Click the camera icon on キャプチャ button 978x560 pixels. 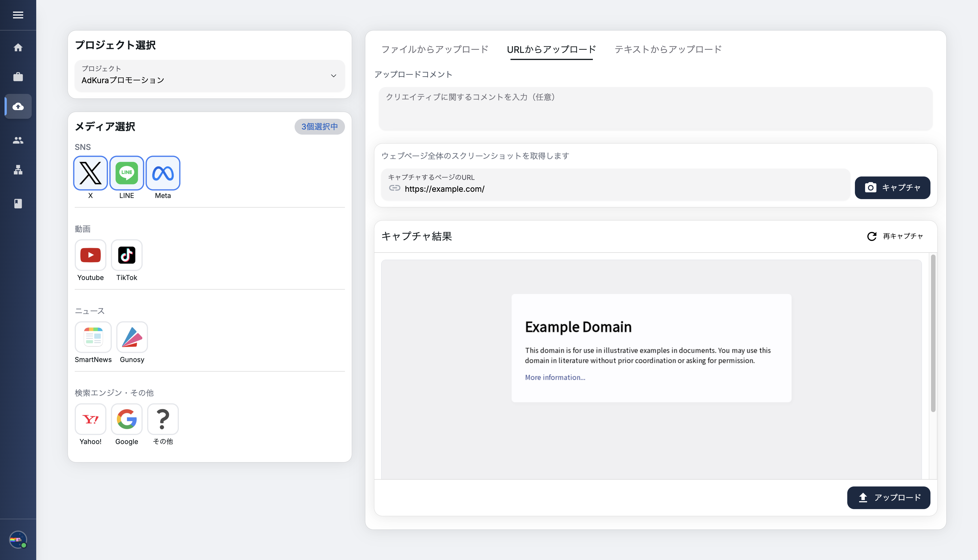pos(871,188)
